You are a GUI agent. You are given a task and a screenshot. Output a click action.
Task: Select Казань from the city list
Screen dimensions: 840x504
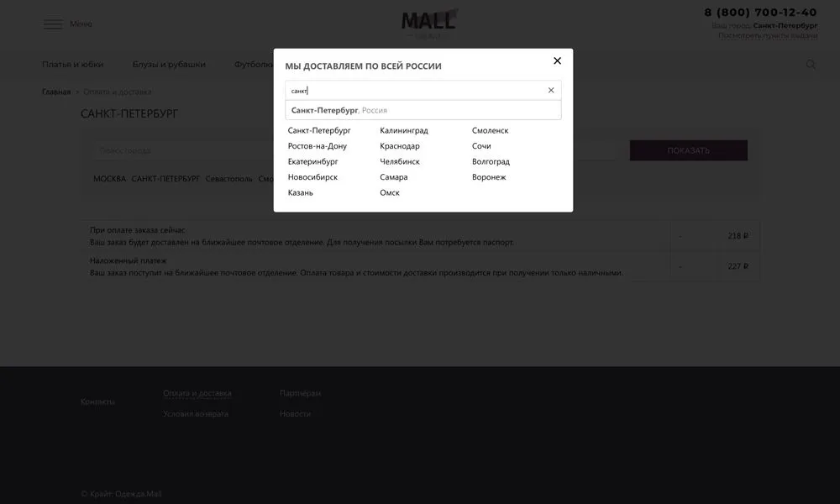pyautogui.click(x=301, y=192)
